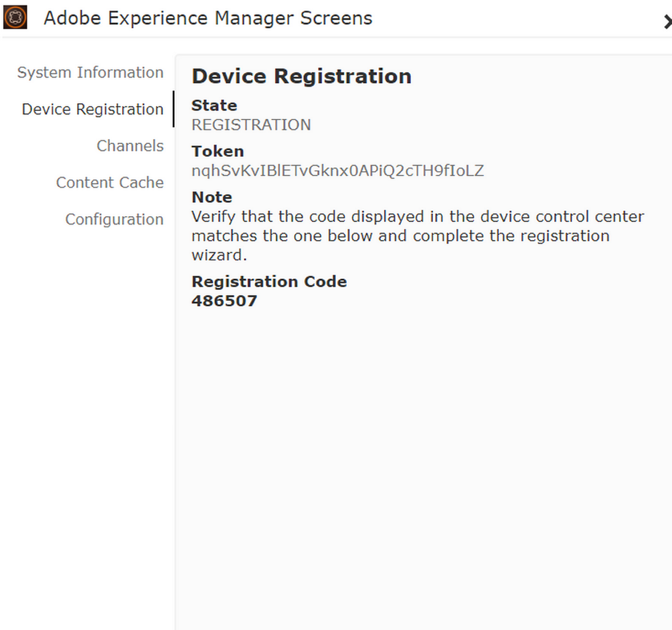Click the active-tab indicator bar beside Device Registration
This screenshot has height=630, width=672.
point(173,109)
